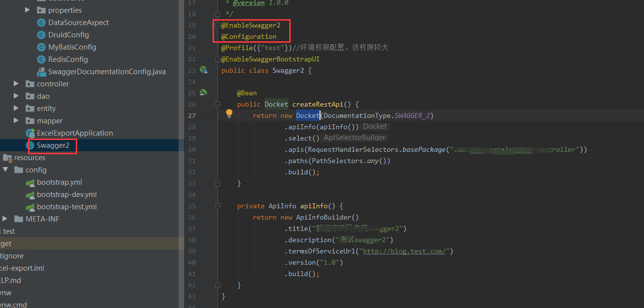Click the Spring bean gutter icon beside createRestApi
The height and width of the screenshot is (308, 644).
point(203,92)
